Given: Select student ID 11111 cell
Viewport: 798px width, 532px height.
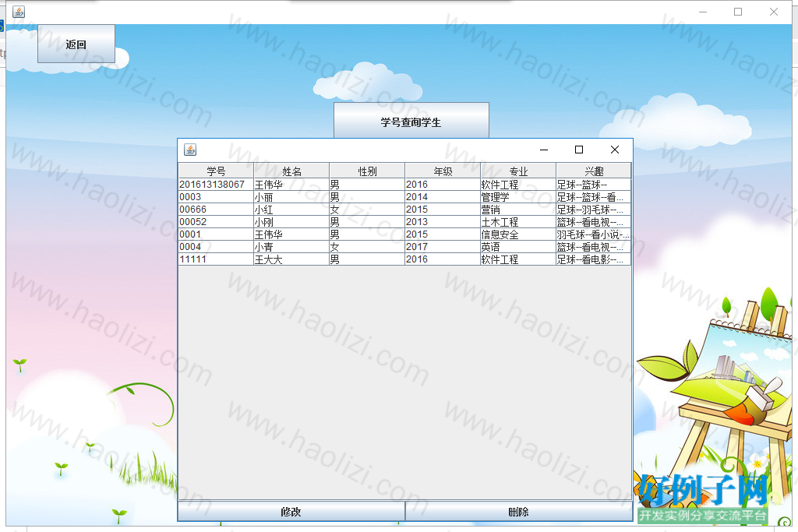Looking at the screenshot, I should (x=216, y=259).
